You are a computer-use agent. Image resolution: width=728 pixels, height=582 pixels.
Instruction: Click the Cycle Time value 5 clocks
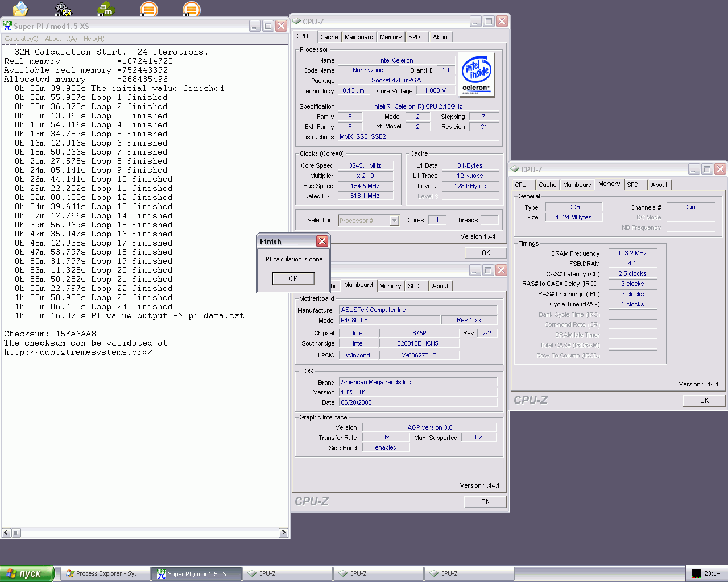coord(632,304)
